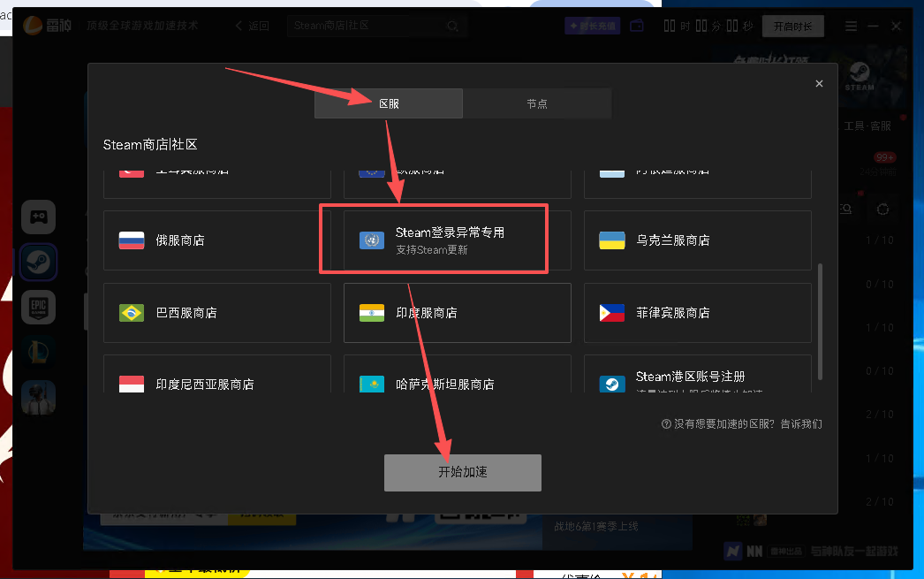Close the region selection dialog
The height and width of the screenshot is (579, 924).
coord(819,84)
